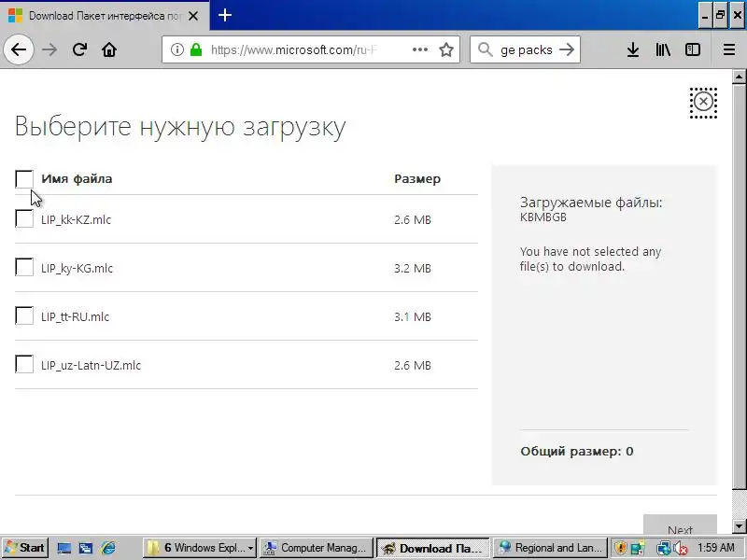Image resolution: width=747 pixels, height=560 pixels.
Task: Click 'You have not selected any file(s)' message
Action: tap(591, 259)
